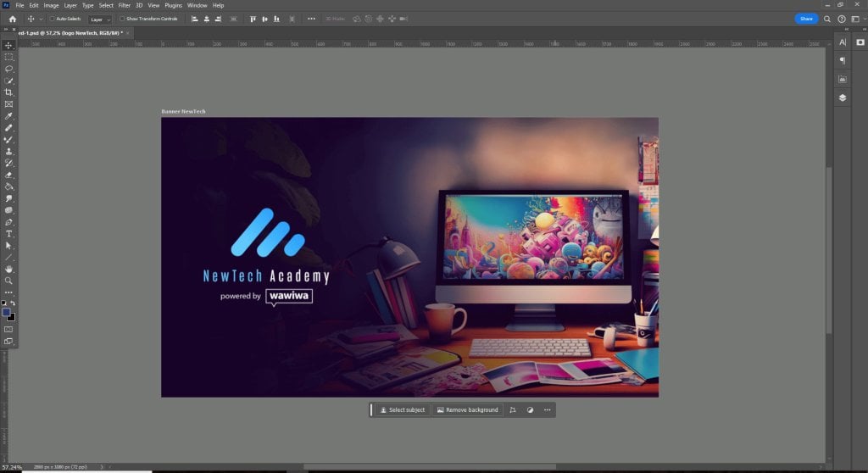Enable the Auto-Select checkbox
The height and width of the screenshot is (473, 868).
click(52, 19)
